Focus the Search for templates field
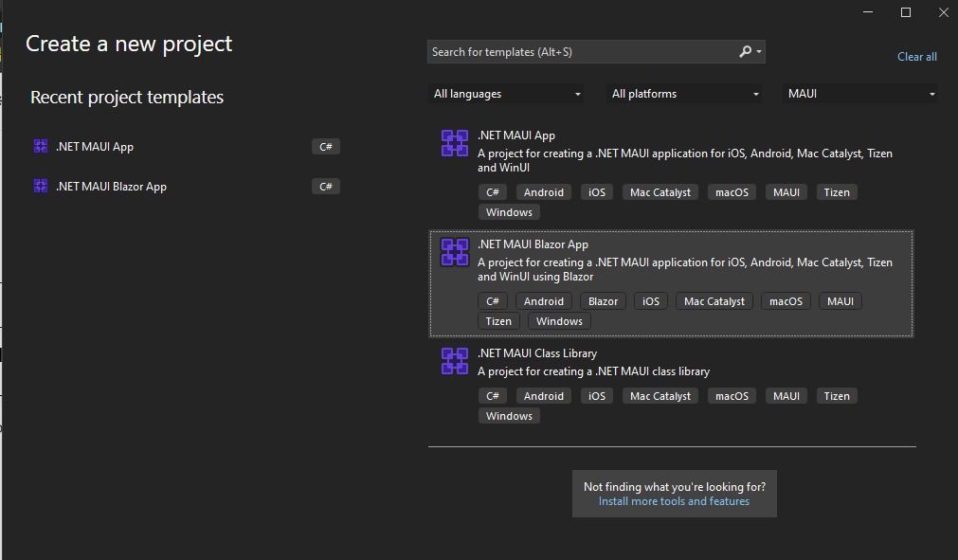This screenshot has height=560, width=958. tap(578, 52)
